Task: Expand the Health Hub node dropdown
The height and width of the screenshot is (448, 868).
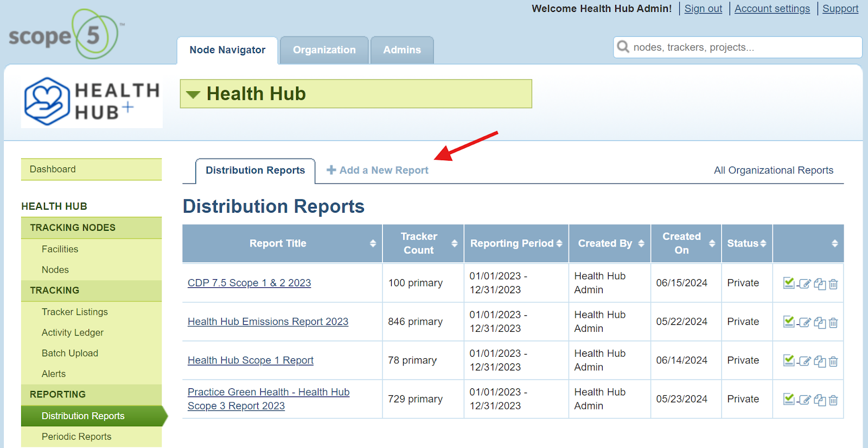Action: pos(193,94)
